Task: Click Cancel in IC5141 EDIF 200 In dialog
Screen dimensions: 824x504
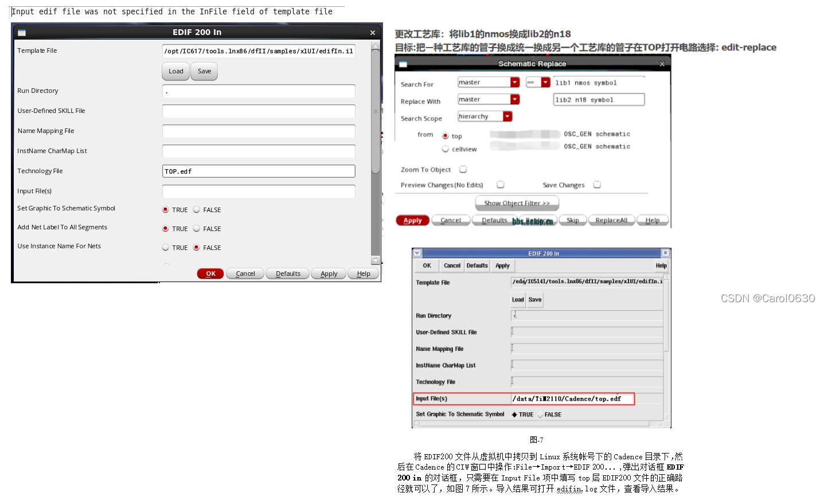Action: (x=452, y=265)
